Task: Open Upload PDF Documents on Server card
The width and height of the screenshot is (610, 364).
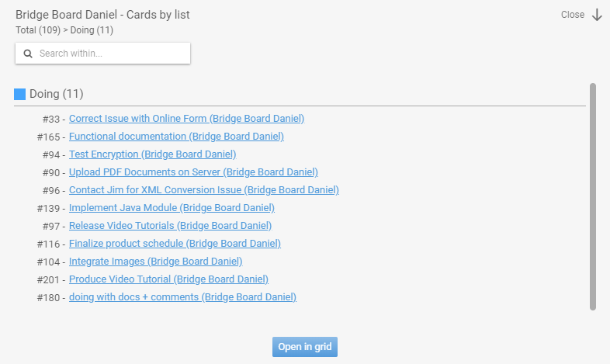Action: click(193, 172)
